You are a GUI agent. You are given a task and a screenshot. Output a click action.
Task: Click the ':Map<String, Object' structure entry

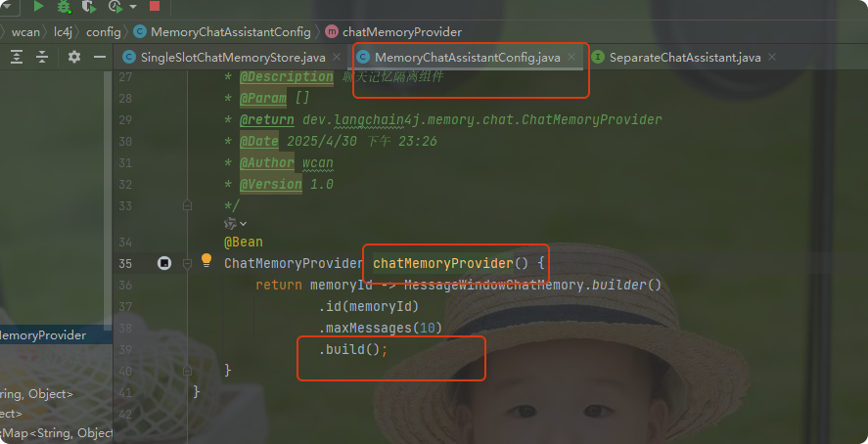(56, 433)
